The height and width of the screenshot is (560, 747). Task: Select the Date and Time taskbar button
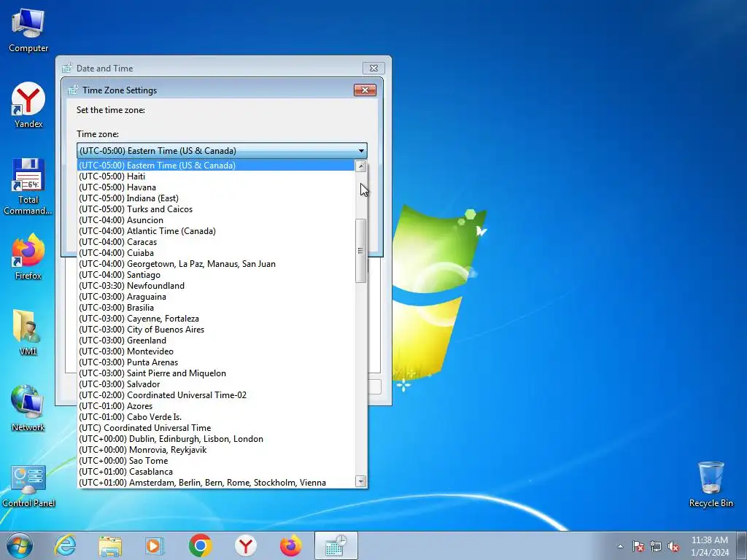tap(336, 545)
